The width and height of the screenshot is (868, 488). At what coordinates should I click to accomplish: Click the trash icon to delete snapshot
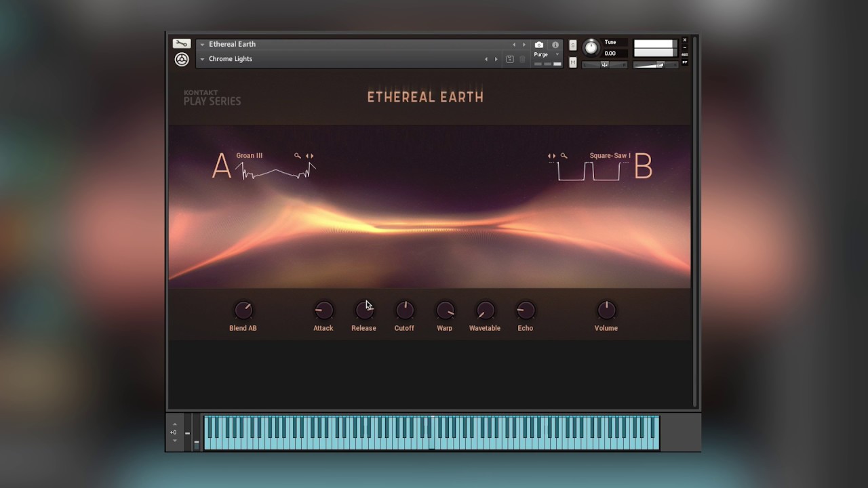pos(521,59)
